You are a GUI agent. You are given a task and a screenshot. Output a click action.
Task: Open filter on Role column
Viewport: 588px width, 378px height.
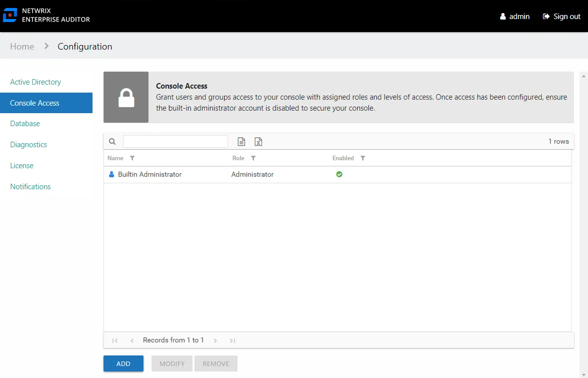pos(253,158)
